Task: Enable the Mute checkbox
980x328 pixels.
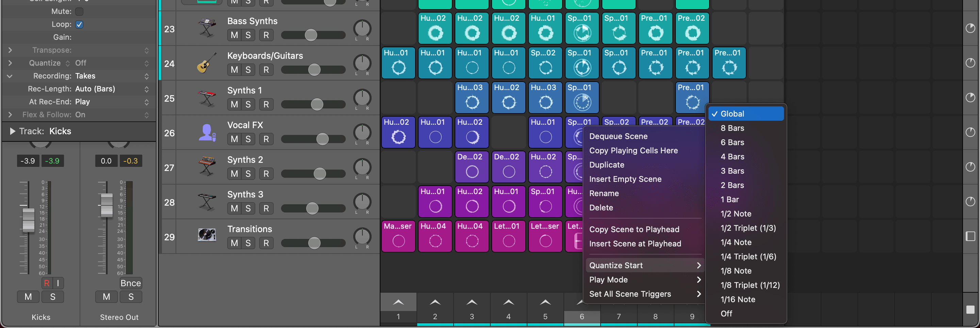Action: click(79, 12)
